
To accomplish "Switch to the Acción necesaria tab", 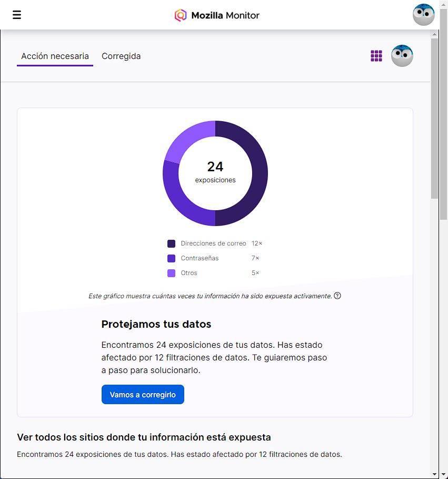I will coord(55,56).
